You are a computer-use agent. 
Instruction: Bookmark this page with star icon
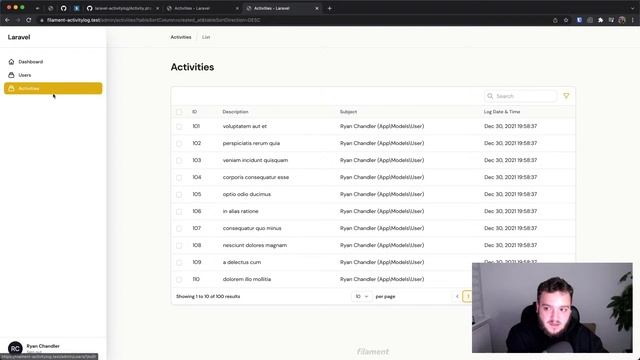tap(566, 20)
